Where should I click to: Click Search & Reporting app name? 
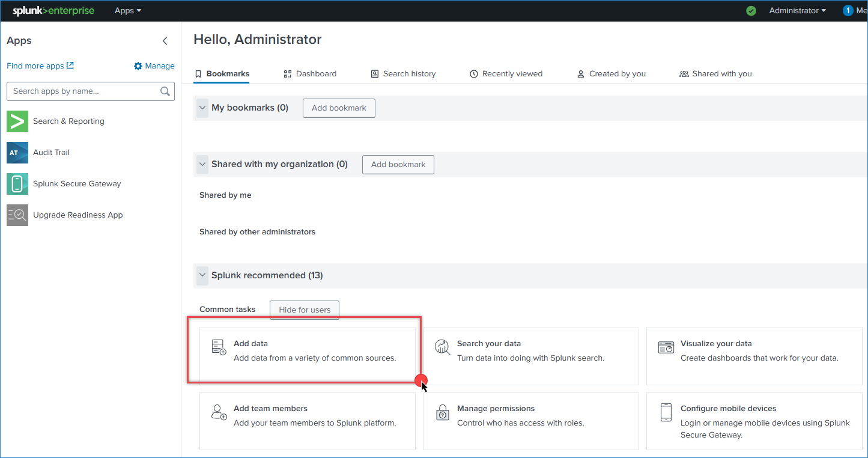[68, 121]
